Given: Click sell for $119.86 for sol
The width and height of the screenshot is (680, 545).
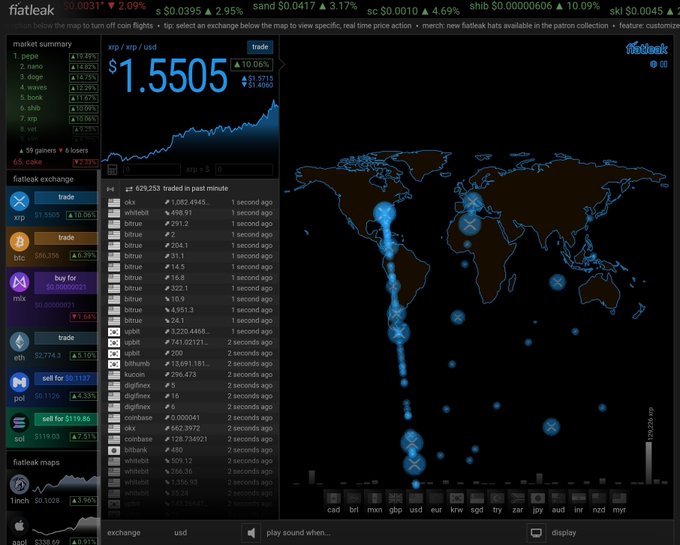Looking at the screenshot, I should click(66, 419).
